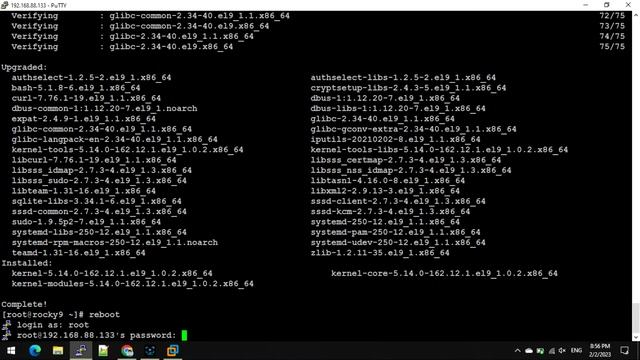
Task: Click the terminal scrollbar up arrow
Action: [636, 15]
